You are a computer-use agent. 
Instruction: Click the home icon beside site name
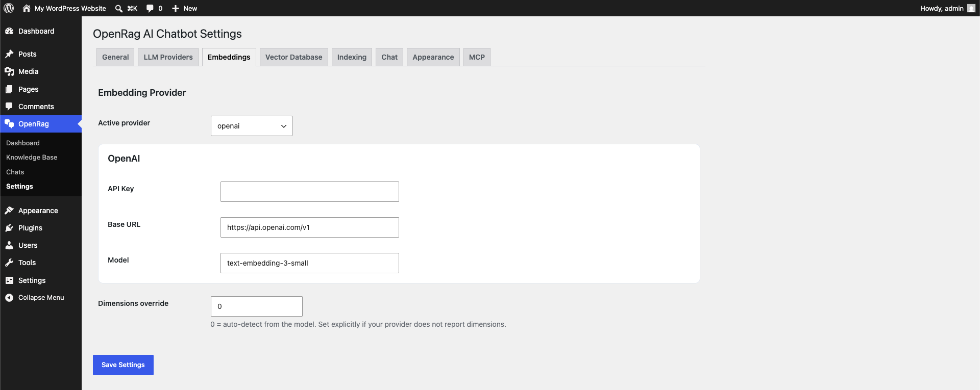[x=27, y=8]
